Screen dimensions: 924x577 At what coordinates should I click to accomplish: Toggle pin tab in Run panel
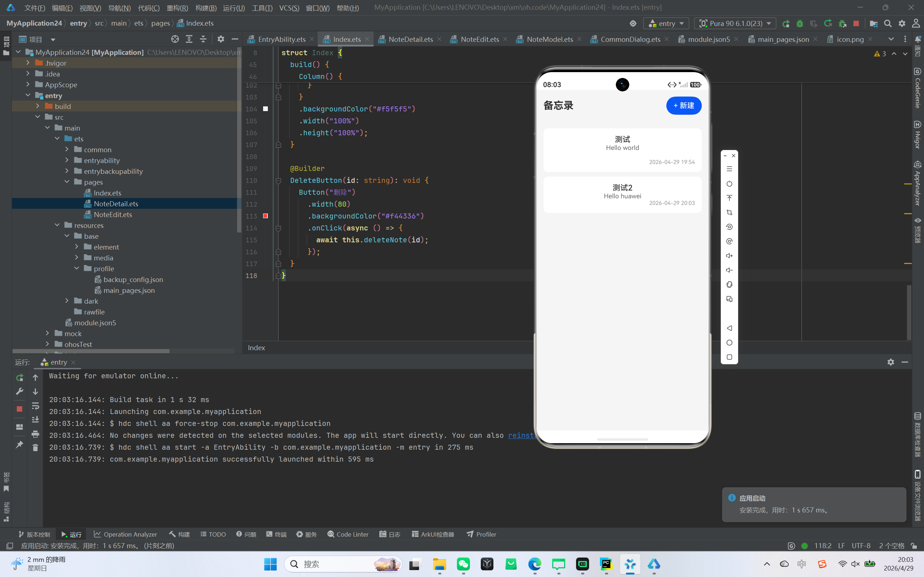pos(19,445)
